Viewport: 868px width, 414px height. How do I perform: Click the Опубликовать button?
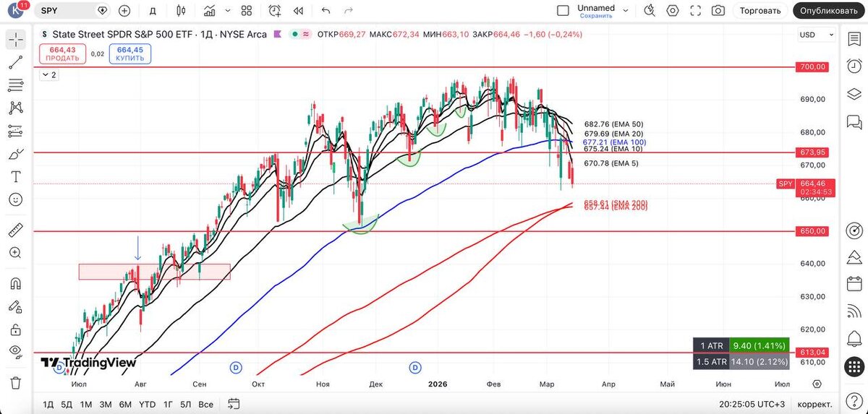(828, 11)
